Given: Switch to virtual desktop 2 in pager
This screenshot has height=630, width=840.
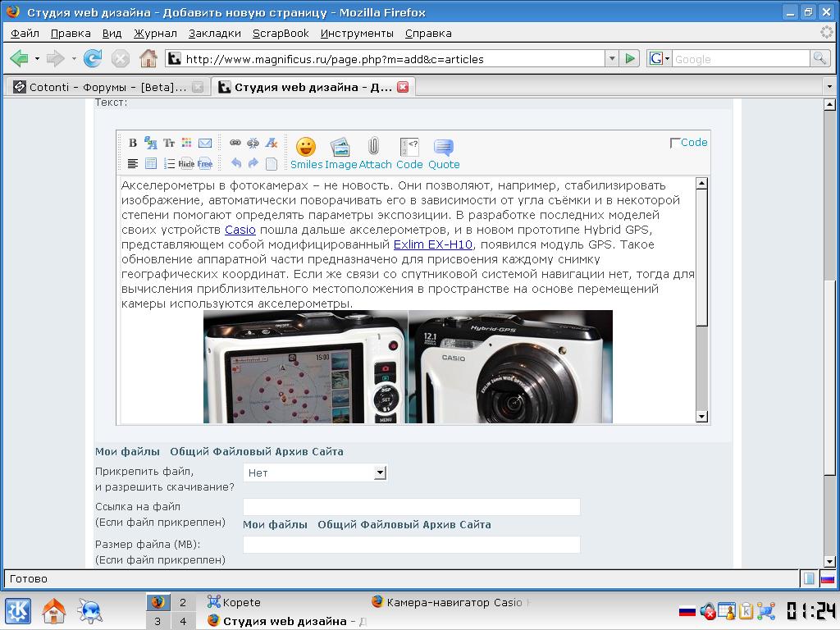Looking at the screenshot, I should coord(182,602).
